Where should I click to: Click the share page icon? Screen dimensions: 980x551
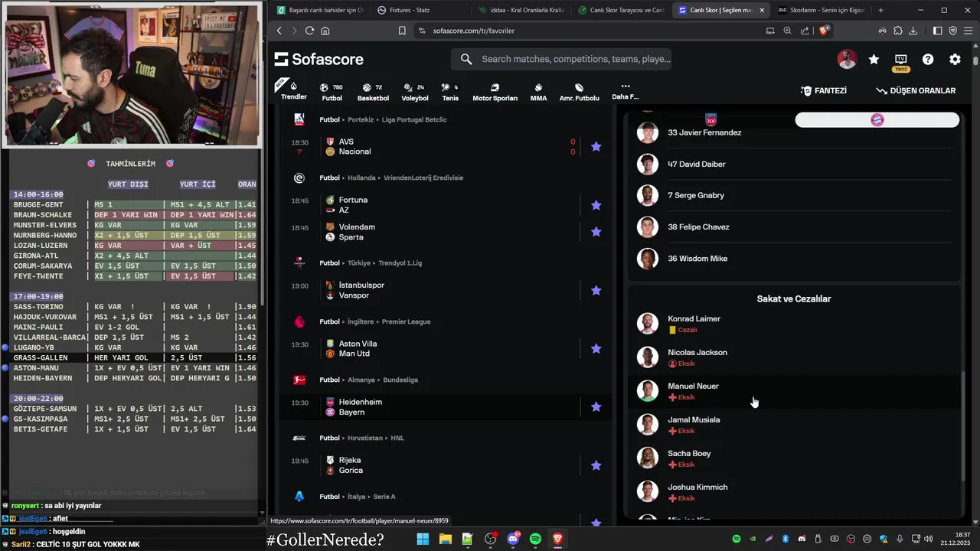click(805, 31)
